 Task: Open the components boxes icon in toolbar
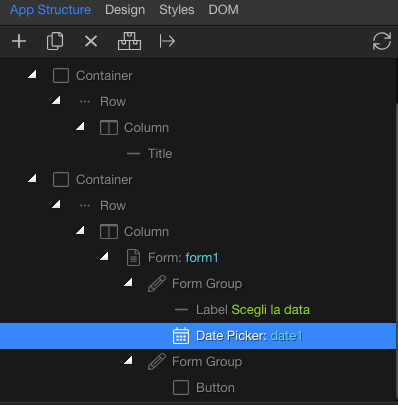[x=129, y=41]
